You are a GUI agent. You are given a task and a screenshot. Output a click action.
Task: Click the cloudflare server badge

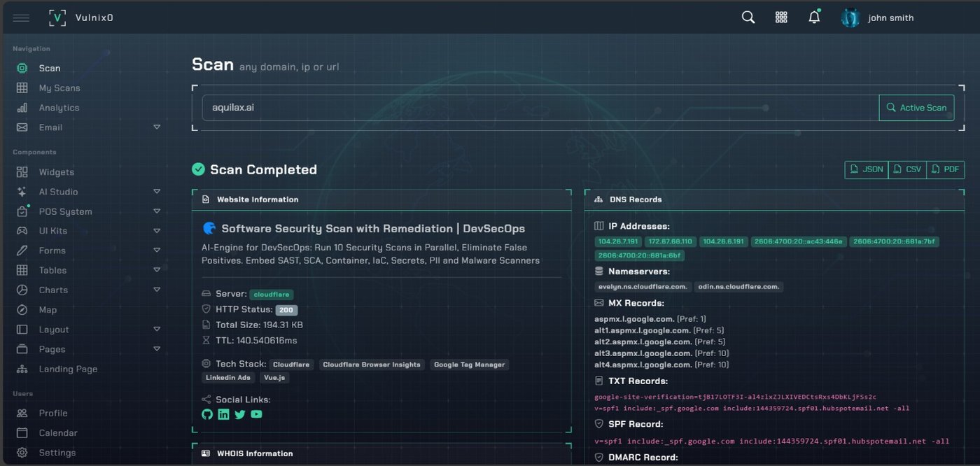click(272, 295)
